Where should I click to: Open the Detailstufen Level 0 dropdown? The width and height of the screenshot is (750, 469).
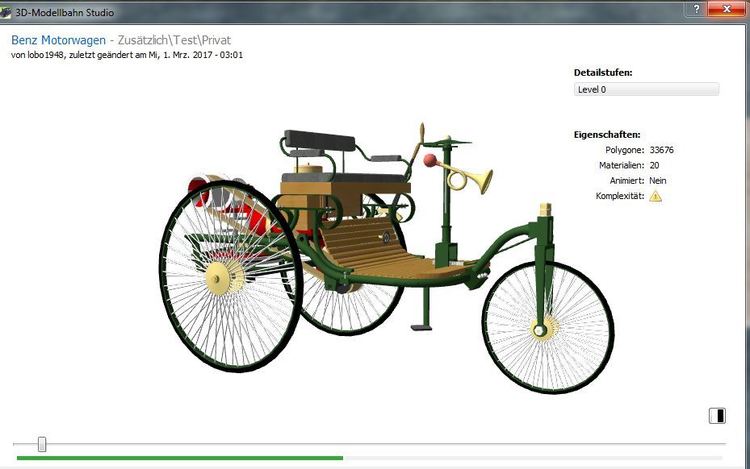tap(646, 89)
